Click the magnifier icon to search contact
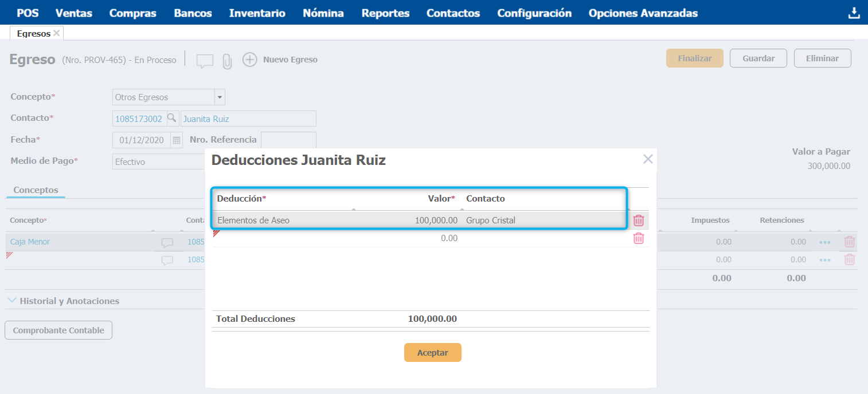The width and height of the screenshot is (868, 394). click(171, 119)
